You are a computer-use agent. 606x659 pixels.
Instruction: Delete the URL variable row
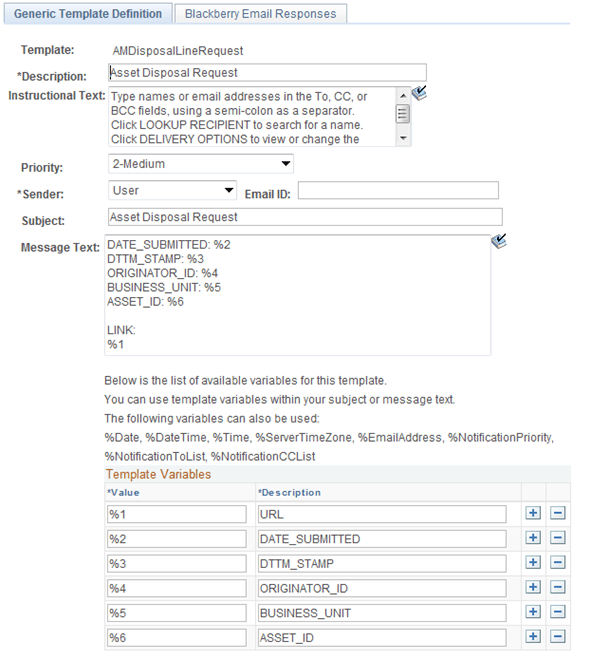pyautogui.click(x=558, y=513)
